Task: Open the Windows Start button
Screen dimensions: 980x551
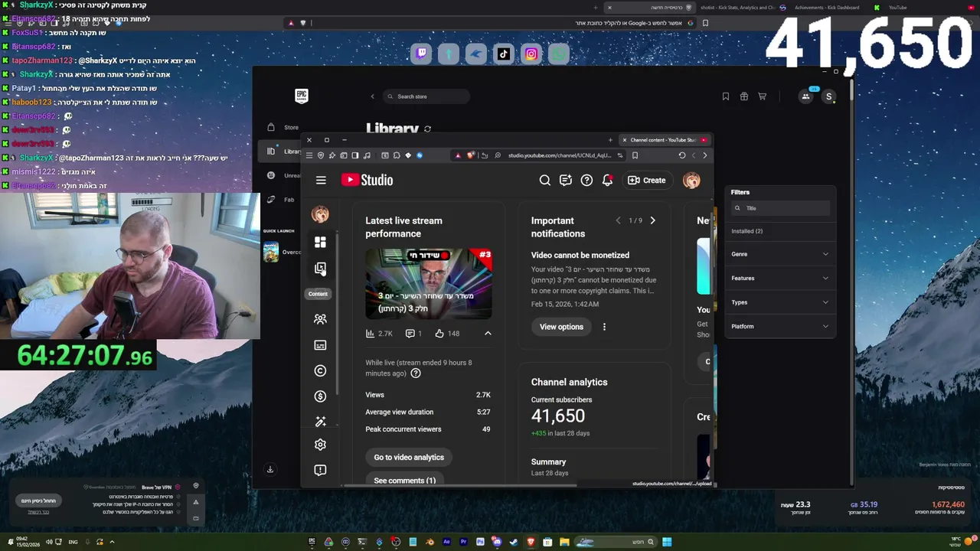Action: 667,542
